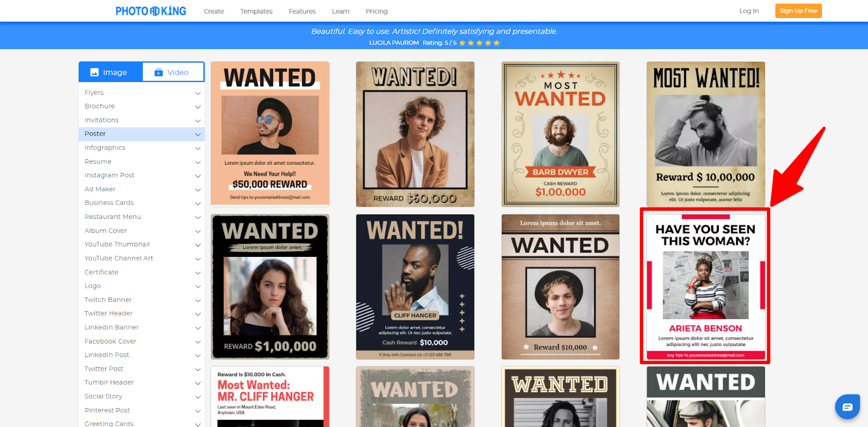Image resolution: width=868 pixels, height=427 pixels.
Task: Select the Facebook Cover category
Action: point(111,341)
